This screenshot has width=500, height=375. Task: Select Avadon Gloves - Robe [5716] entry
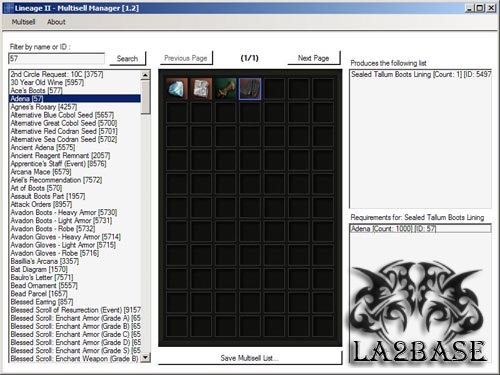coord(55,253)
